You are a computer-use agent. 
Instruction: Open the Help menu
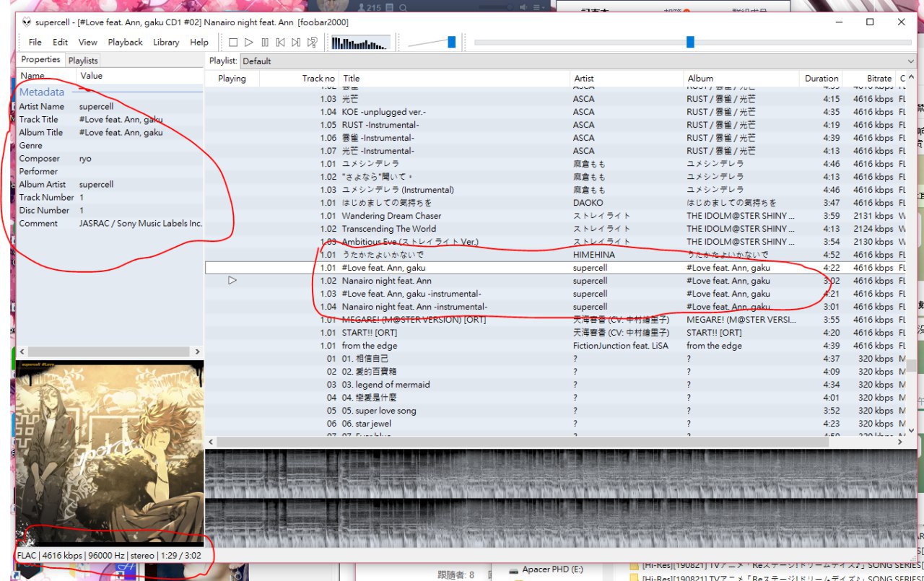(199, 42)
